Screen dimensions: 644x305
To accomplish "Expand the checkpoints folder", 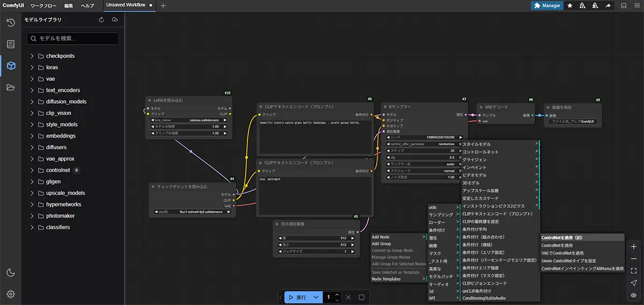I will (32, 56).
